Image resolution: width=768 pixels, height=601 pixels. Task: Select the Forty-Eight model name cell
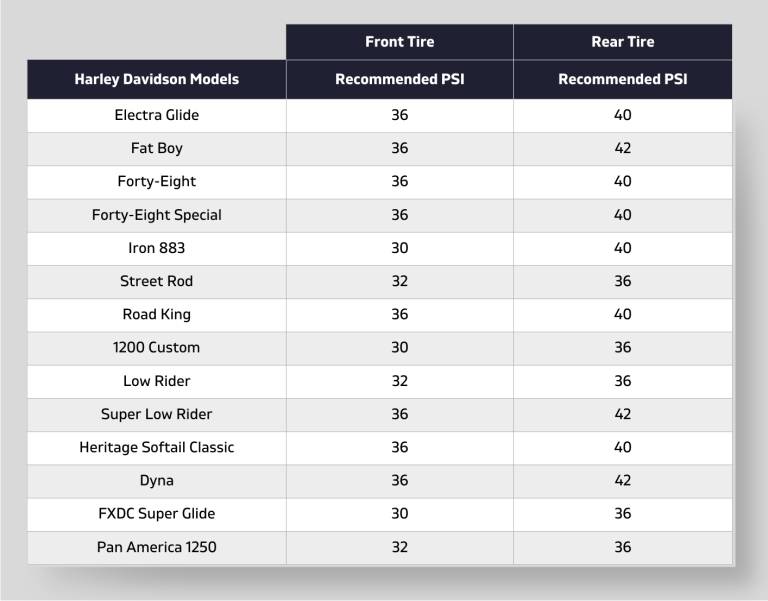click(157, 182)
